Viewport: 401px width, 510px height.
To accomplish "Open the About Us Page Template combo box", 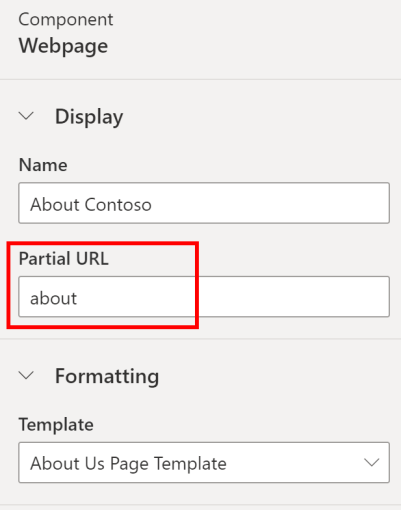I will pyautogui.click(x=204, y=463).
